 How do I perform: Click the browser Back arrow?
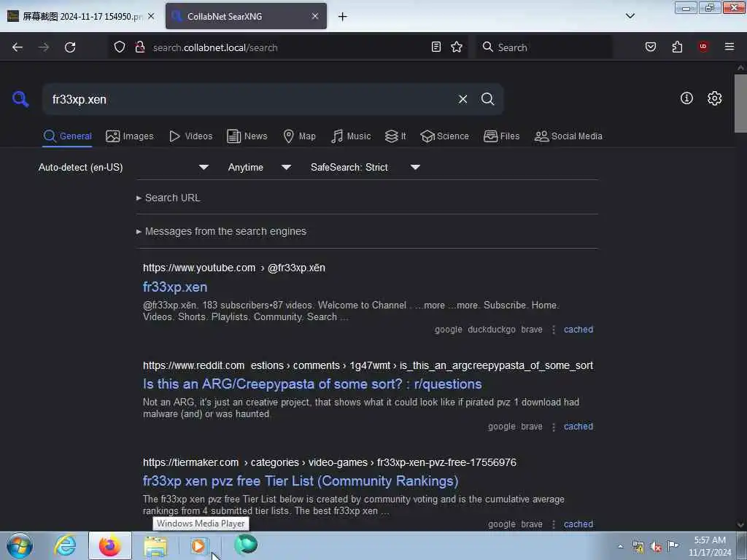point(18,47)
